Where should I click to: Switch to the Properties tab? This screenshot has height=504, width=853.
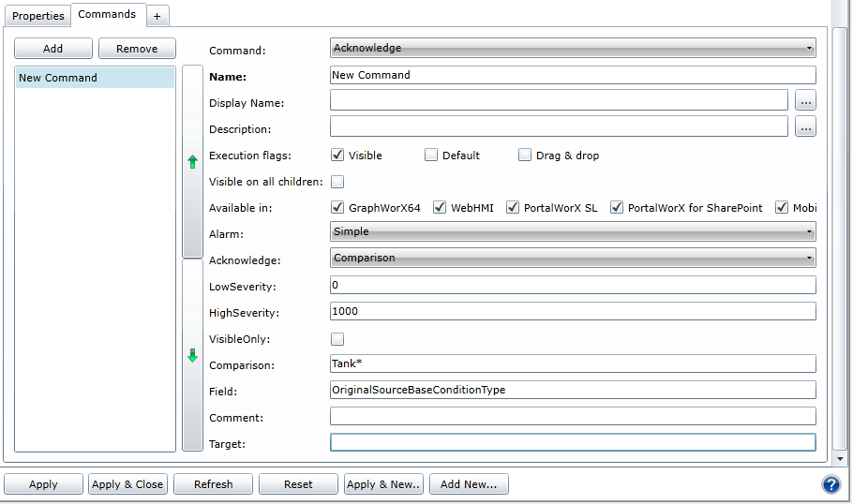(38, 16)
